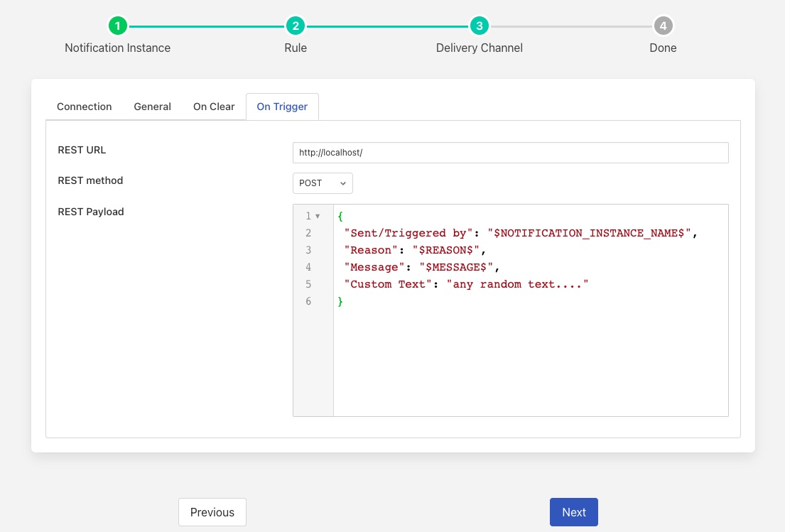Screen dimensions: 785x532
Task: Select the step 3 circle indicator
Action: pos(480,26)
